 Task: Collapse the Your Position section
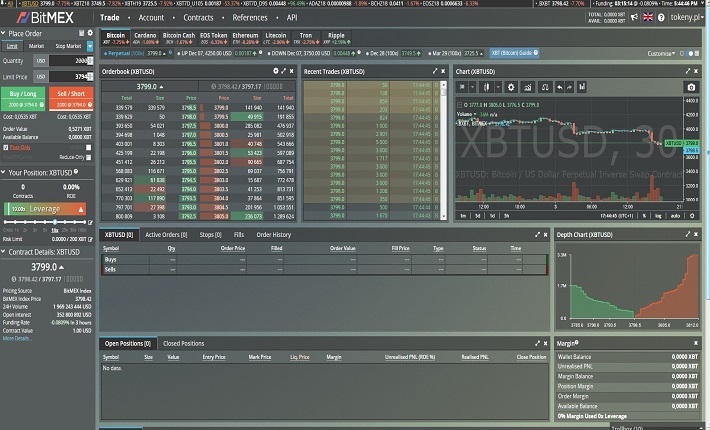point(4,172)
